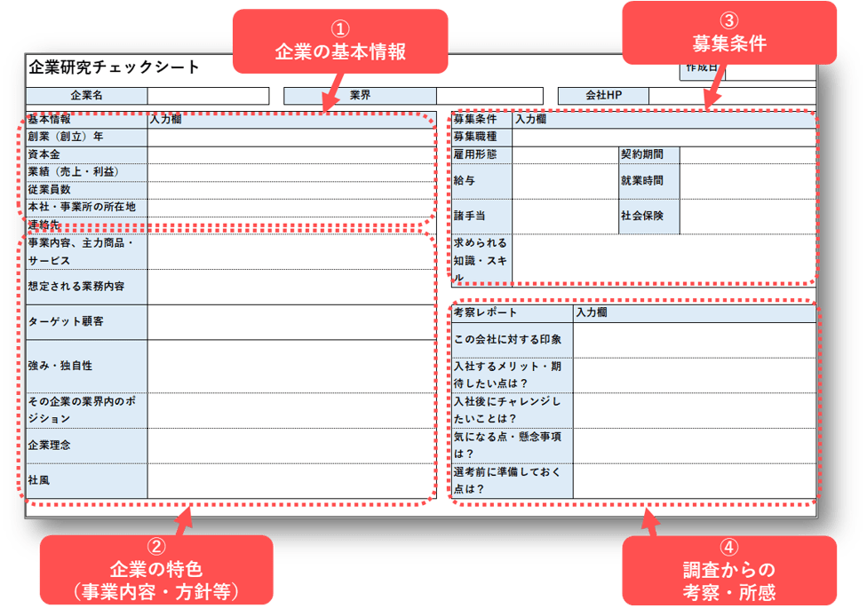The height and width of the screenshot is (616, 867).
Task: Select the 想定される業務内容 label cell
Action: (87, 288)
